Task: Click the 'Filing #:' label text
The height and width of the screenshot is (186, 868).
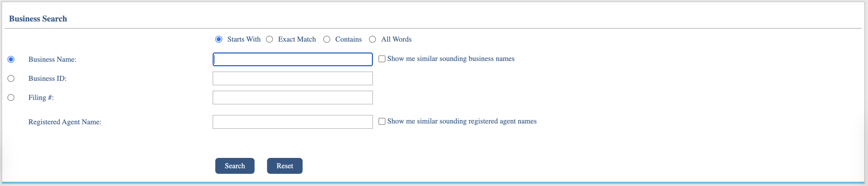Action: [x=41, y=98]
